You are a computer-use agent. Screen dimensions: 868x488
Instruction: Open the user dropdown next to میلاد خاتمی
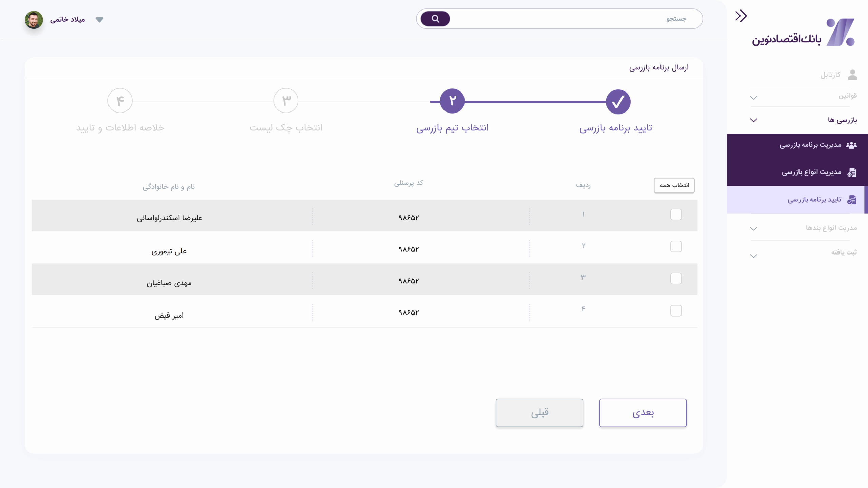pyautogui.click(x=99, y=20)
